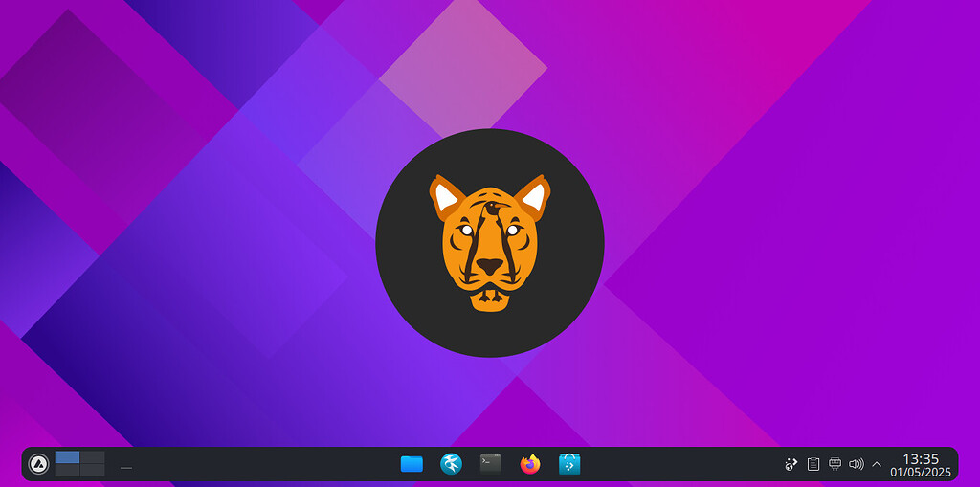Switch to the top-left virtual desktop
This screenshot has width=980, height=487.
pos(67,457)
